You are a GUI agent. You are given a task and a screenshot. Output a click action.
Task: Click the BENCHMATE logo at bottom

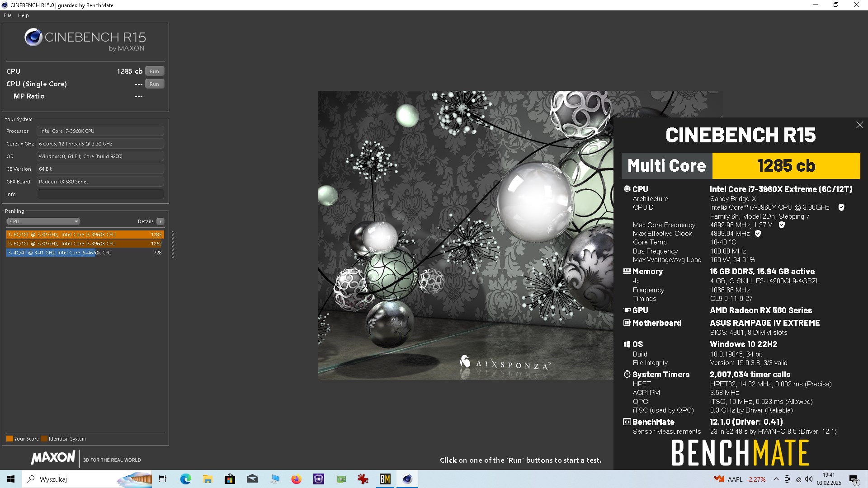coord(740,453)
